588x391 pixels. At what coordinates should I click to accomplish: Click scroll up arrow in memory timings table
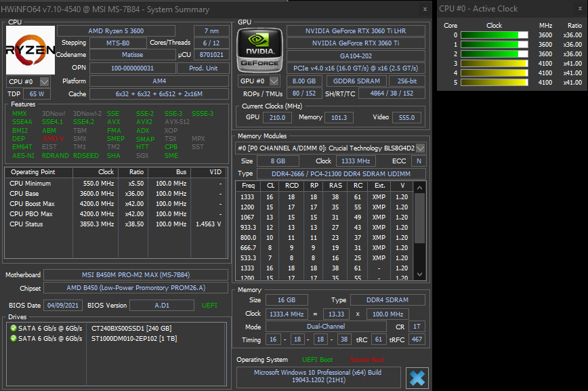[x=419, y=187]
